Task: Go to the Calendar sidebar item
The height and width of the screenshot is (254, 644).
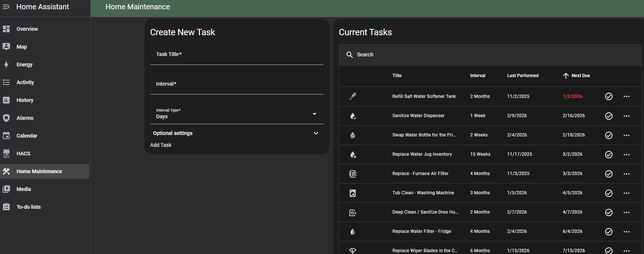Action: click(27, 136)
